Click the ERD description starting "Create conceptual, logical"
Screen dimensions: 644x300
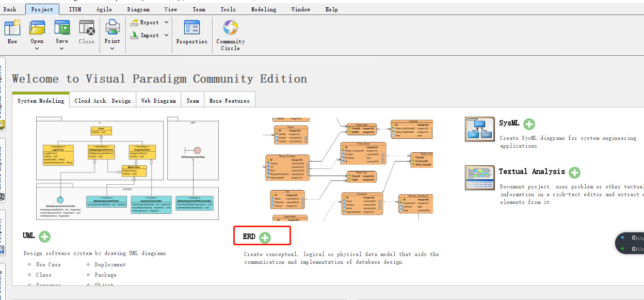pos(342,258)
